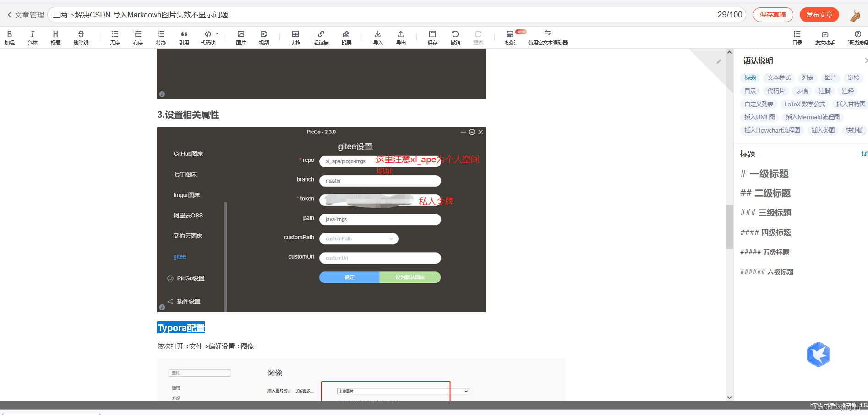Viewport: 868px width, 415px height.
Task: Select the 文本样式 syntax tag
Action: [779, 77]
